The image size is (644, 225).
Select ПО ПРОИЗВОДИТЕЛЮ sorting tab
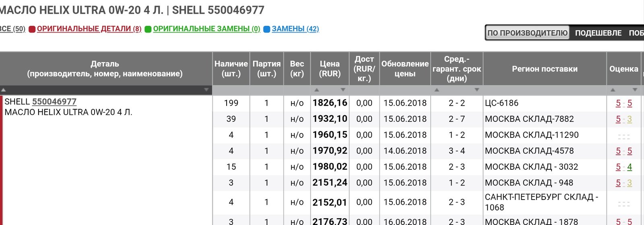(528, 33)
